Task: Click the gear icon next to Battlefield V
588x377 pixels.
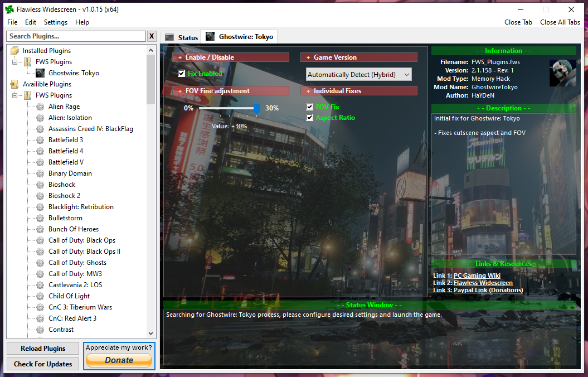Action: point(40,162)
